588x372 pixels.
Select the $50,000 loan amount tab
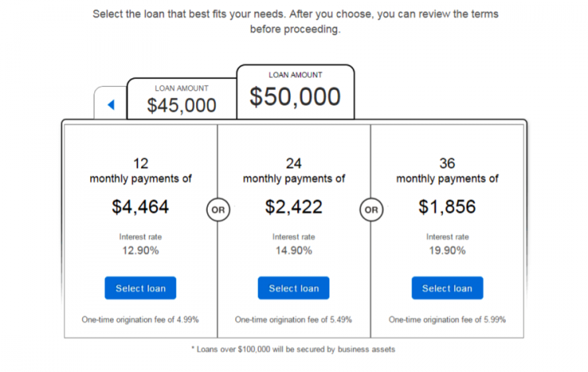pos(296,91)
